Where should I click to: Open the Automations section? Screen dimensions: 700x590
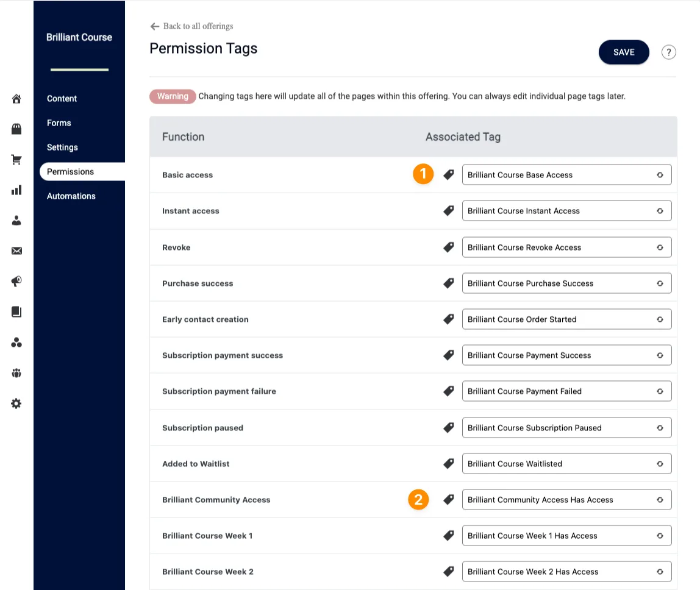pyautogui.click(x=71, y=196)
